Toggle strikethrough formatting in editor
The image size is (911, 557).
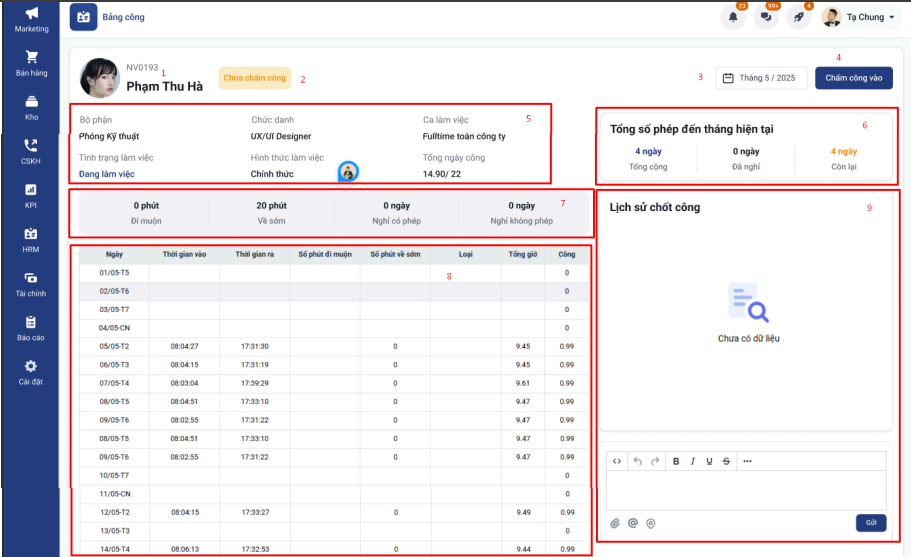point(725,461)
